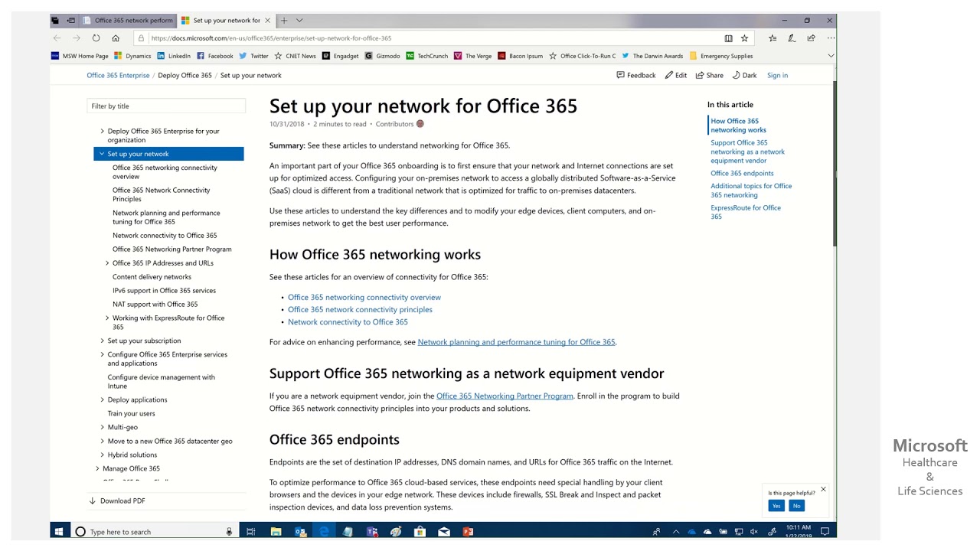Image resolution: width=980 pixels, height=551 pixels.
Task: Click the Share page icon in toolbar
Action: tap(812, 37)
